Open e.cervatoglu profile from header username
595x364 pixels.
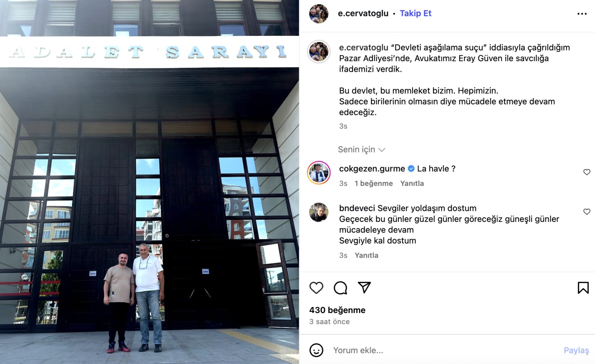click(x=363, y=13)
